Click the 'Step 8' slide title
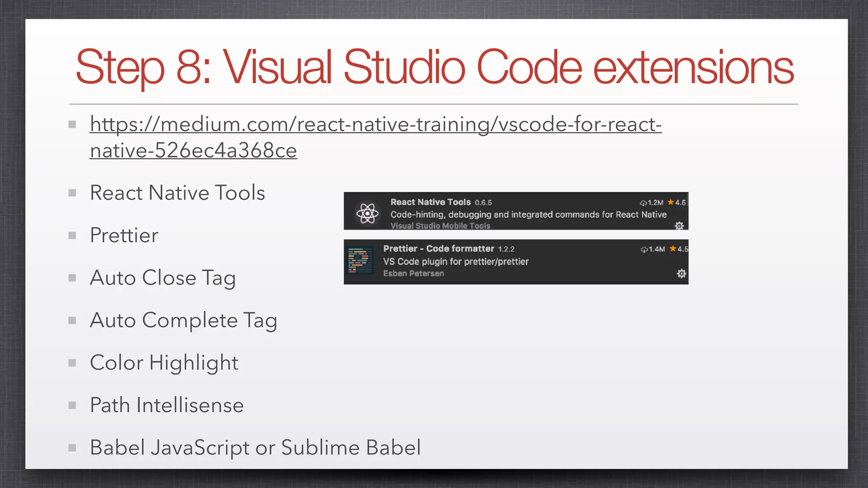 pos(434,67)
